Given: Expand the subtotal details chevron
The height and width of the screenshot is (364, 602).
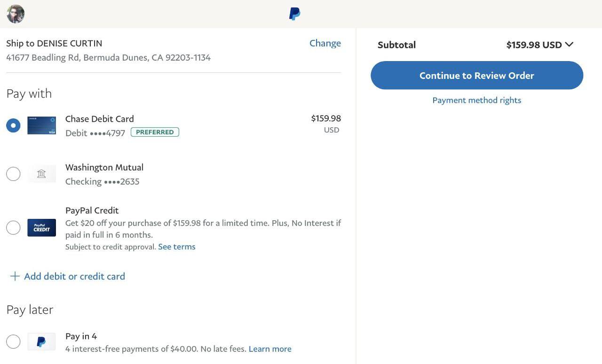Looking at the screenshot, I should click(569, 45).
